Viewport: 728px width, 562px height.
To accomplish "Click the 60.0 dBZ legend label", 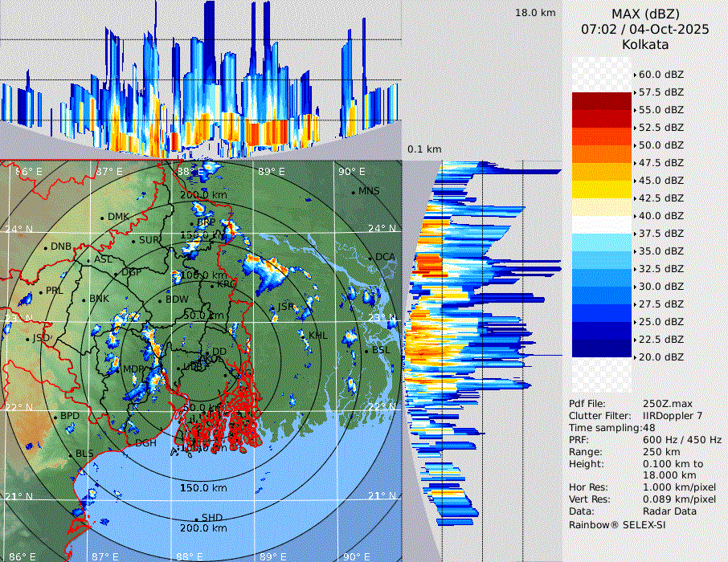I will (x=661, y=75).
